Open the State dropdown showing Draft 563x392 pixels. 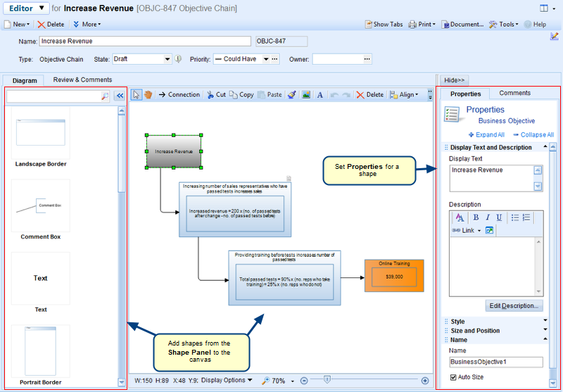pyautogui.click(x=167, y=59)
